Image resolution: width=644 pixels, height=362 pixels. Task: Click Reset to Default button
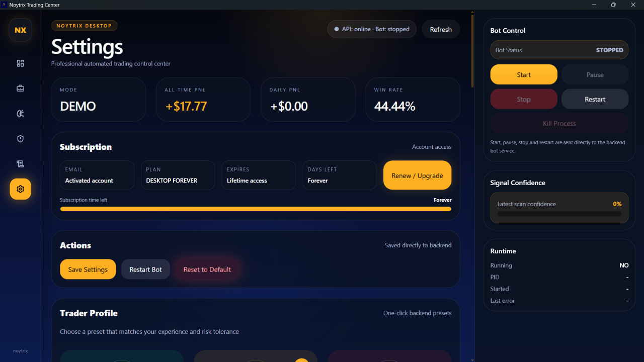[x=207, y=269]
